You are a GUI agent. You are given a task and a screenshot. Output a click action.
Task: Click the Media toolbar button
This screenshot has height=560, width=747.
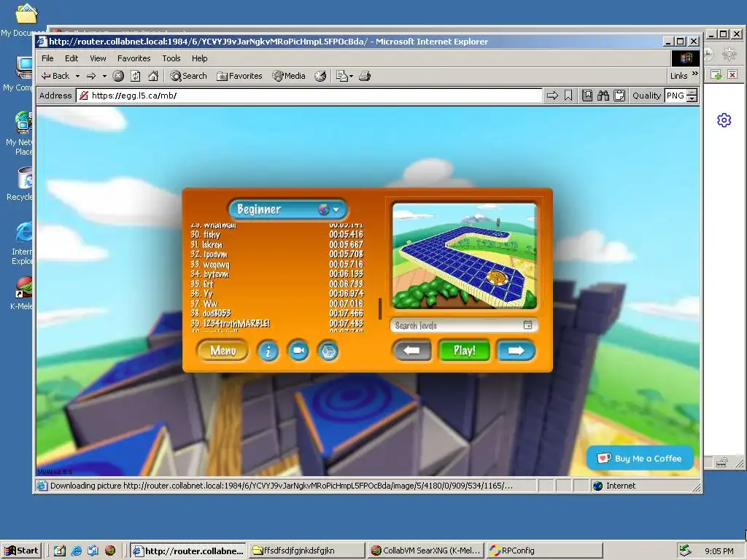coord(289,76)
